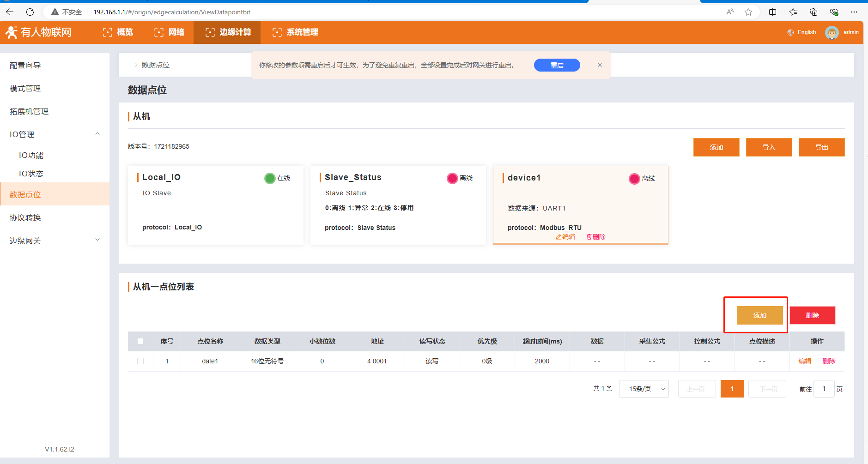Click the pencil edit icon on device1 card

point(558,237)
